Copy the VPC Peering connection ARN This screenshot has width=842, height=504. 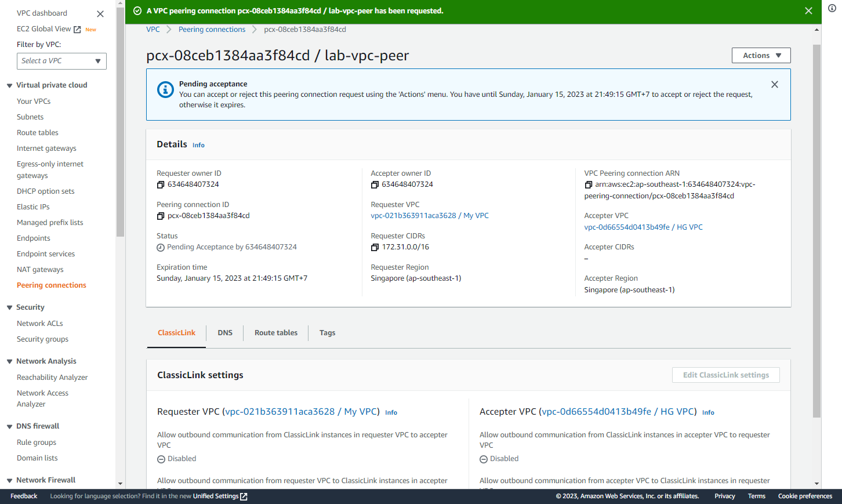(x=588, y=184)
